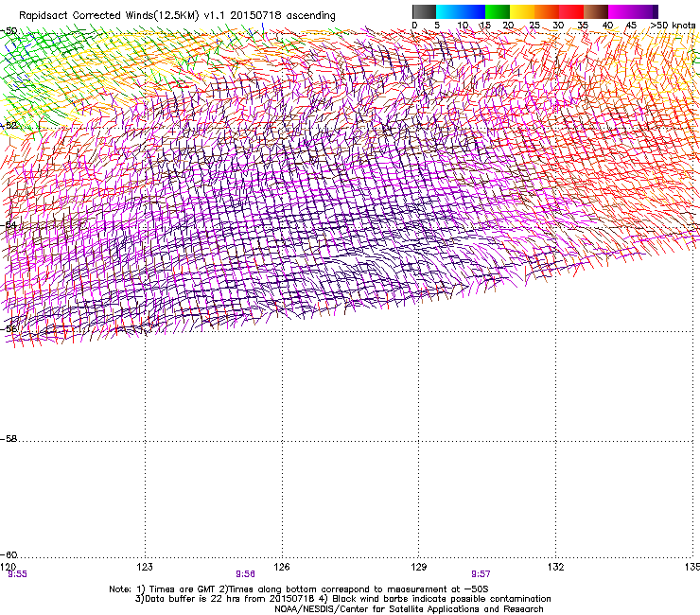Click the 'Times are GMT' note line
This screenshot has height=615, width=700.
299,589
